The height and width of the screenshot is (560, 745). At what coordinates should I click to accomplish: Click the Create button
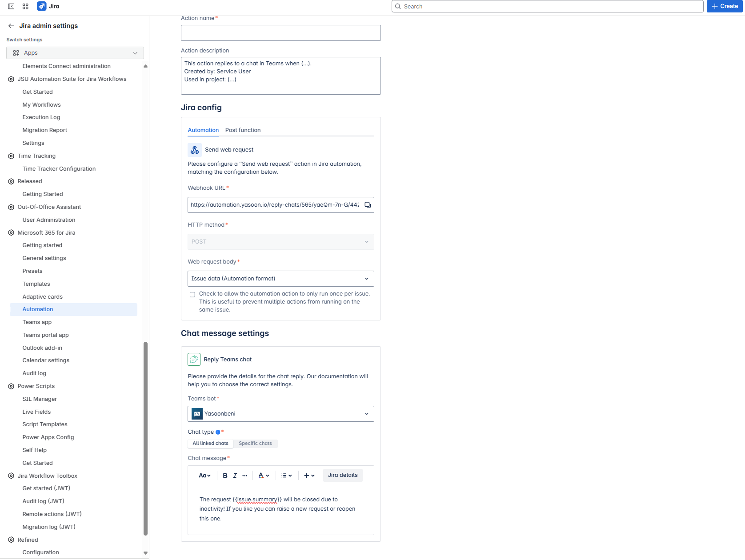725,6
